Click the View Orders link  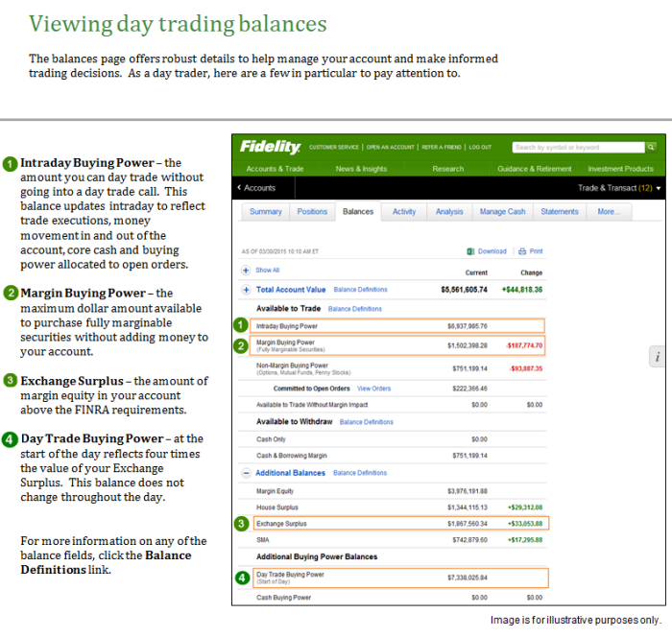point(373,389)
